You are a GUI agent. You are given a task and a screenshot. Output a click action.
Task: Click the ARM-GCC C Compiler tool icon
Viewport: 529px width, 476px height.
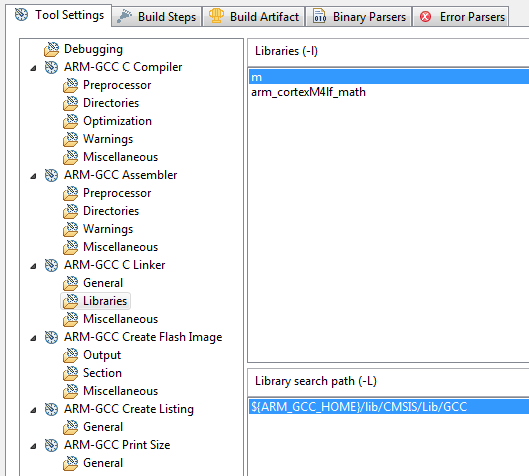[x=51, y=67]
